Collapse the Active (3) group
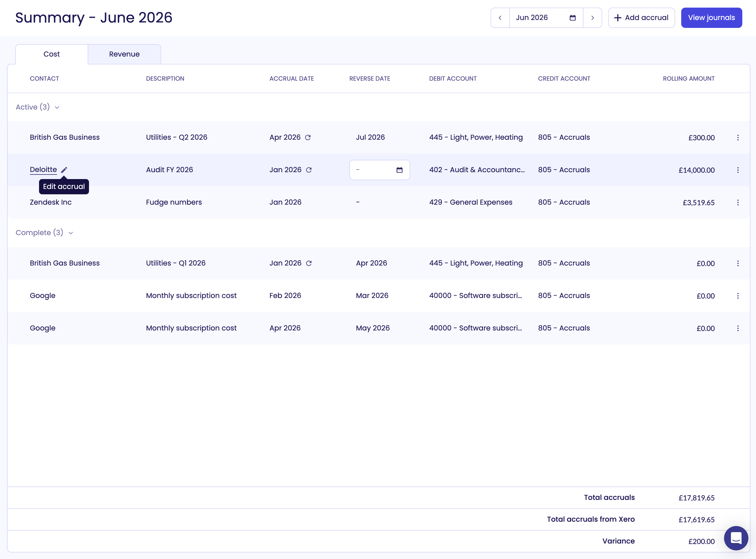 click(38, 107)
